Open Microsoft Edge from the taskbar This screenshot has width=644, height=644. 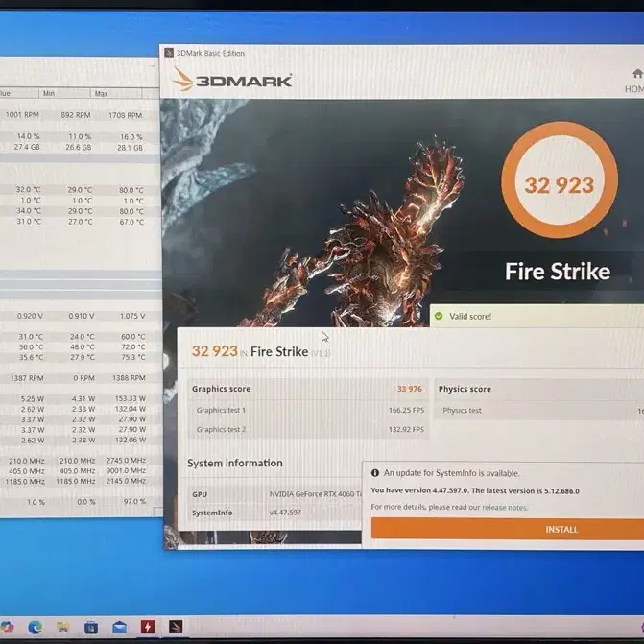[35, 627]
